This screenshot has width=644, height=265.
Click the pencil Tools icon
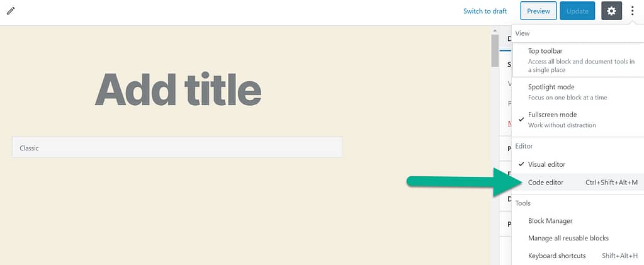[x=11, y=11]
